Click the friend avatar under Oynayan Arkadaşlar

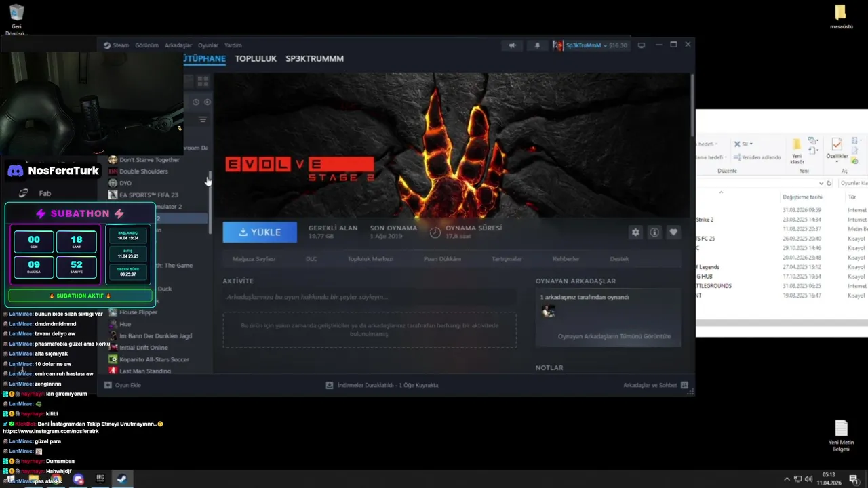pos(549,311)
